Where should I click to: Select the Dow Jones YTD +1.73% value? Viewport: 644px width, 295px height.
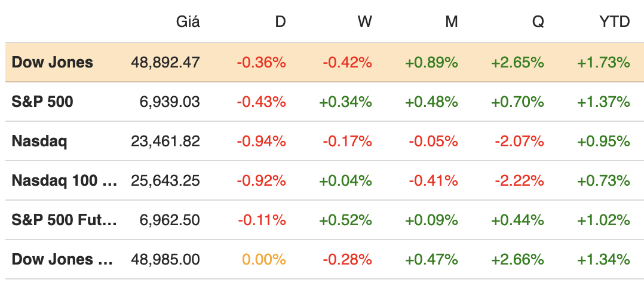coord(603,62)
